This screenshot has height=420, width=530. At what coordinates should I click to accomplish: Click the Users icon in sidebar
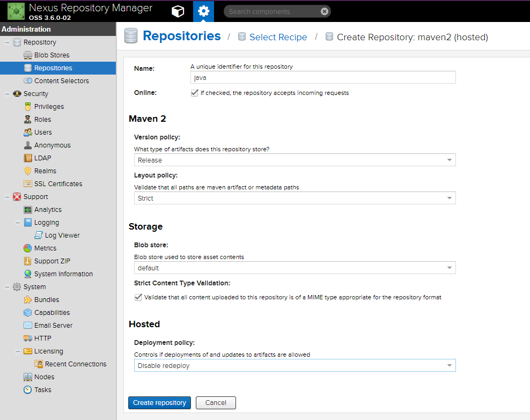tap(28, 132)
